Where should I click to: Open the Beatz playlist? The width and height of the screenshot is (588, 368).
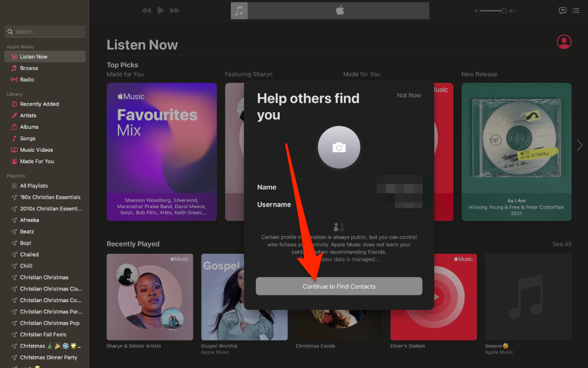coord(45,232)
